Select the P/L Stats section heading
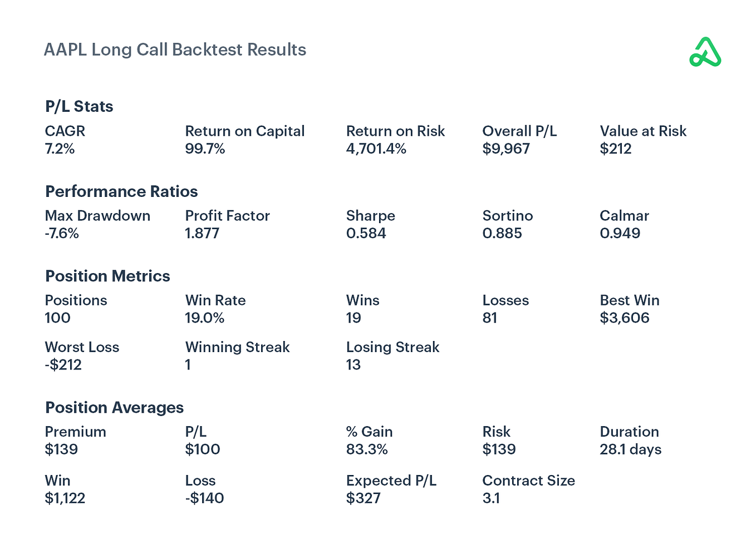This screenshot has height=544, width=756. click(79, 106)
